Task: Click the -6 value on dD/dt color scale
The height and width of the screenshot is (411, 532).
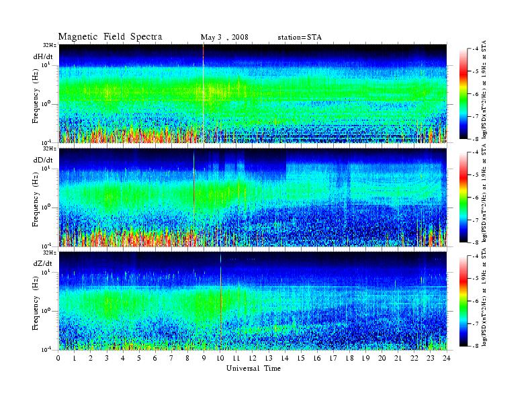Action: pyautogui.click(x=476, y=197)
